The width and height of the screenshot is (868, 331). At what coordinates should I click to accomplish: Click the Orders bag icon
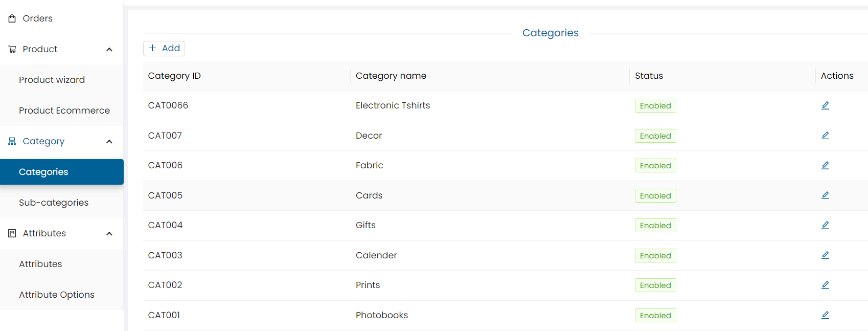pyautogui.click(x=12, y=18)
